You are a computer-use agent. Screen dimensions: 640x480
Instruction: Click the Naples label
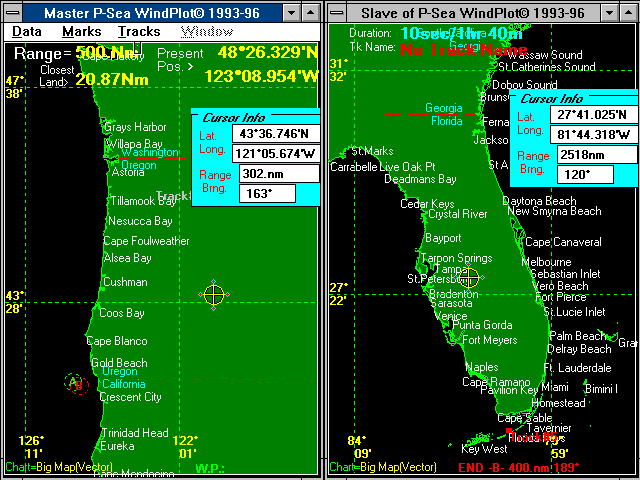(482, 367)
